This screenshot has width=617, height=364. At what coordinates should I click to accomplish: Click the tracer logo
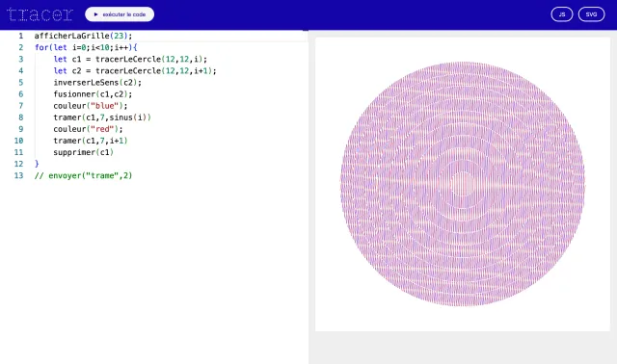[40, 14]
